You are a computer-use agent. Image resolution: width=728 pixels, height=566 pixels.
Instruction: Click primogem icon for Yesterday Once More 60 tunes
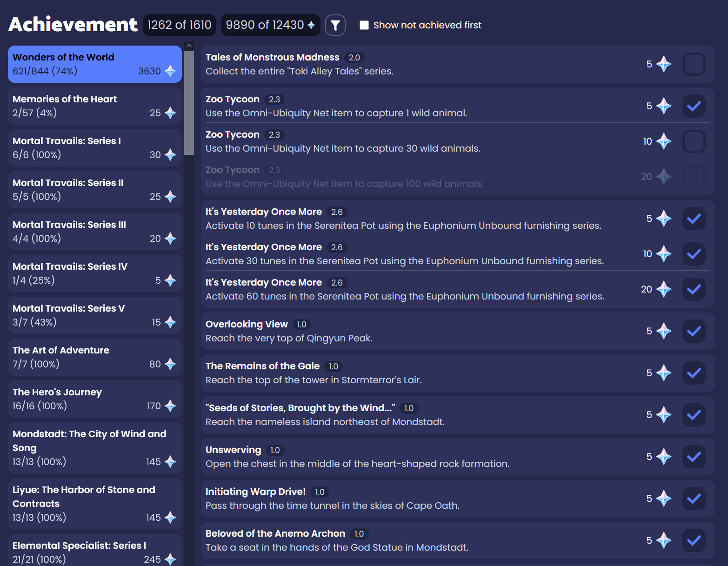(664, 289)
